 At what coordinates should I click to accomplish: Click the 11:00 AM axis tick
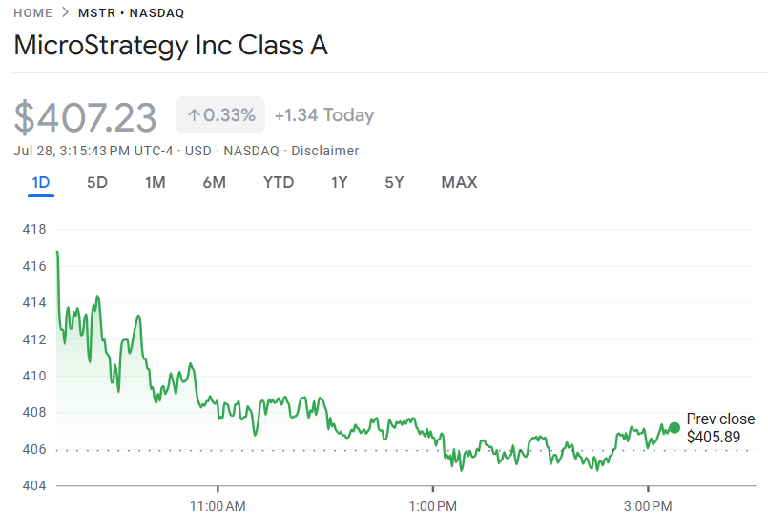(218, 506)
